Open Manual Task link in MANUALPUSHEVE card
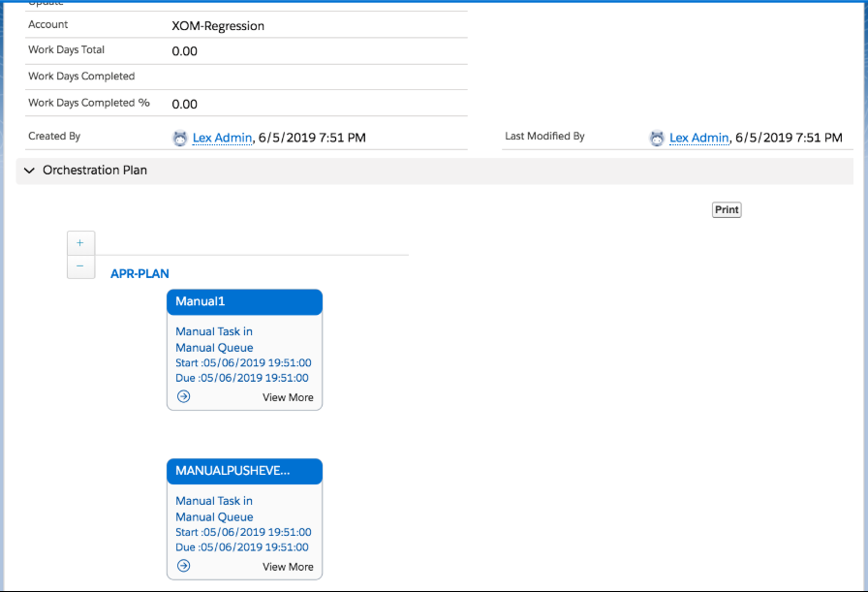This screenshot has height=592, width=868. click(214, 509)
